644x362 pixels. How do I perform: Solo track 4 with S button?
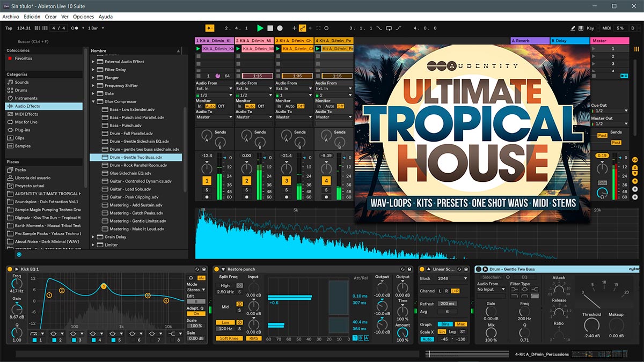(326, 190)
